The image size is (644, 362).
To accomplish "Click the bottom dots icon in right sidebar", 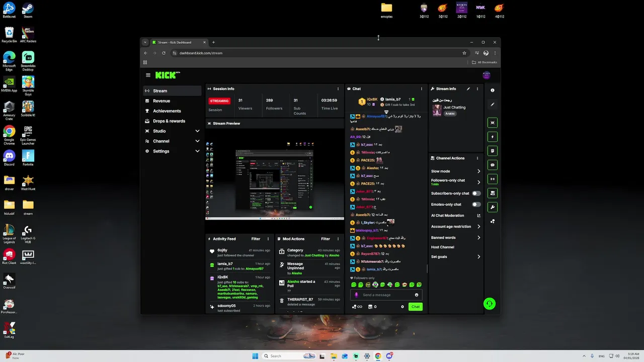I will click(493, 221).
